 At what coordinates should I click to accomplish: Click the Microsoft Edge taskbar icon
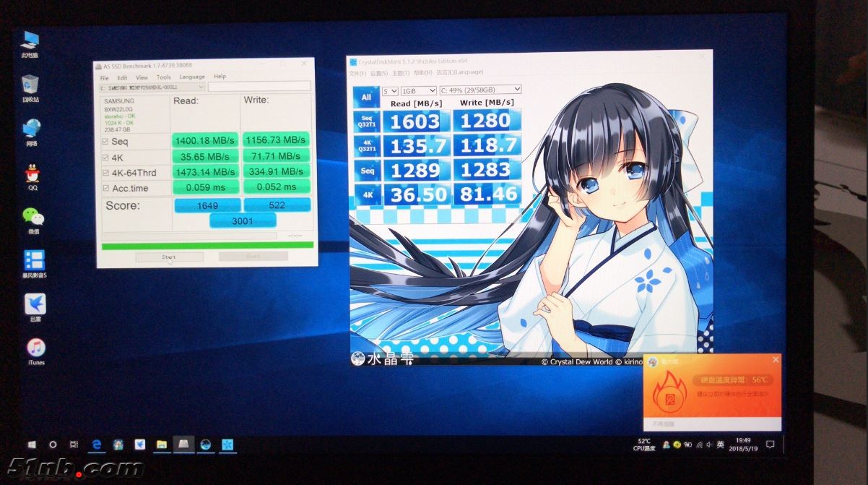point(95,445)
